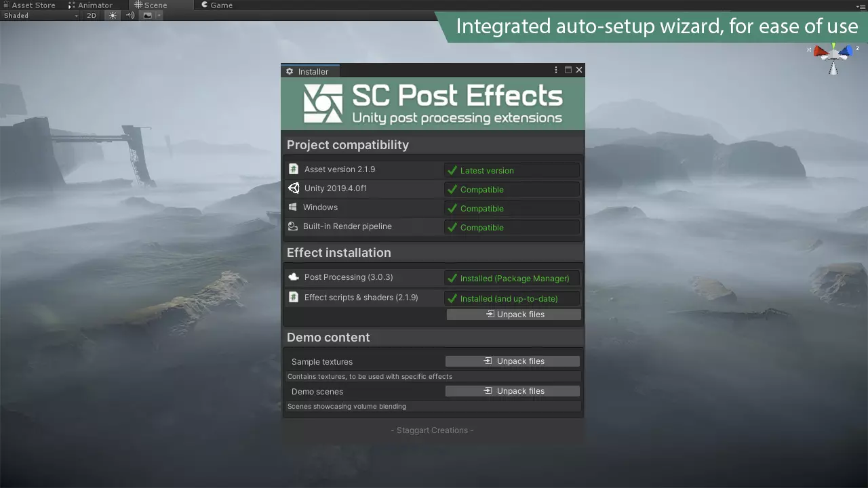Expand the scene effects dropdown arrow
The image size is (868, 488).
pyautogui.click(x=159, y=16)
